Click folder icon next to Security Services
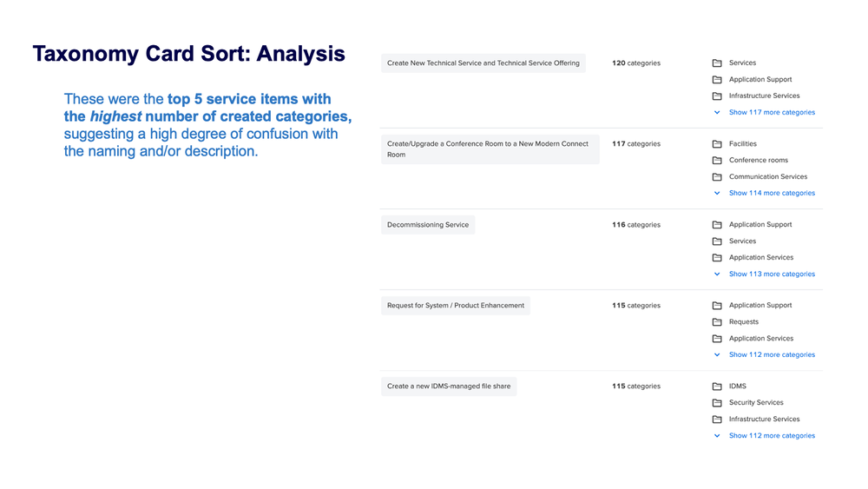This screenshot has width=868, height=489. point(717,403)
